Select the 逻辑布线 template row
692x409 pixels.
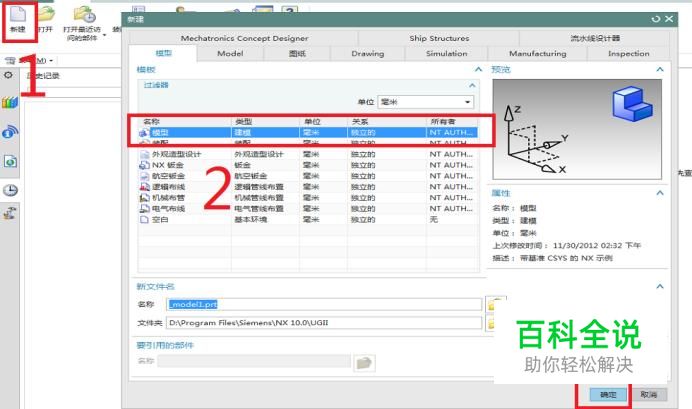[308, 187]
